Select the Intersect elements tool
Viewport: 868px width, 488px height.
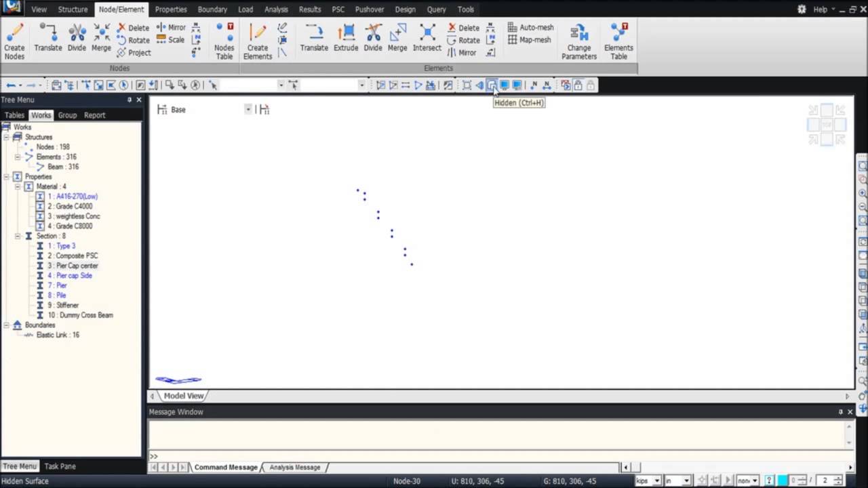(x=427, y=38)
